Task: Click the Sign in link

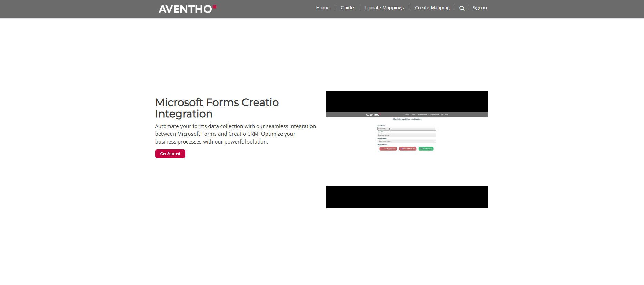Action: [x=479, y=8]
